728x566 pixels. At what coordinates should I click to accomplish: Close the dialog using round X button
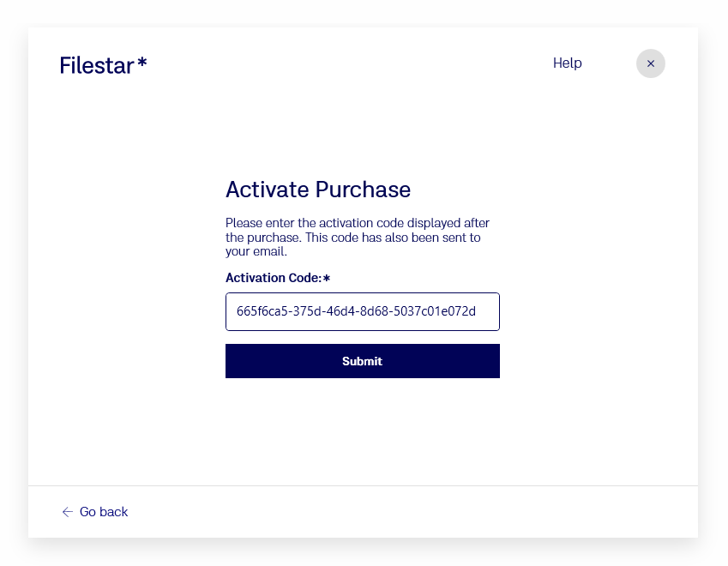tap(651, 63)
